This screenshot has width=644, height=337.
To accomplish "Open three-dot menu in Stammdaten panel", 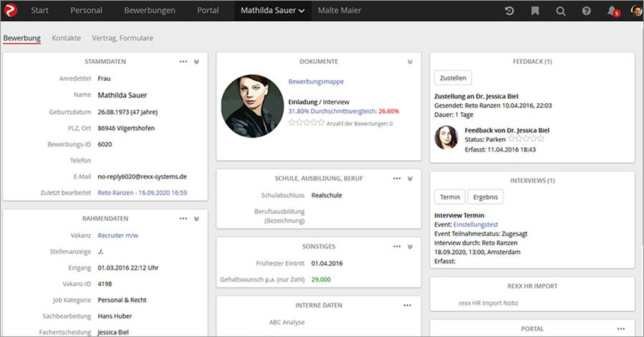I will (x=184, y=62).
